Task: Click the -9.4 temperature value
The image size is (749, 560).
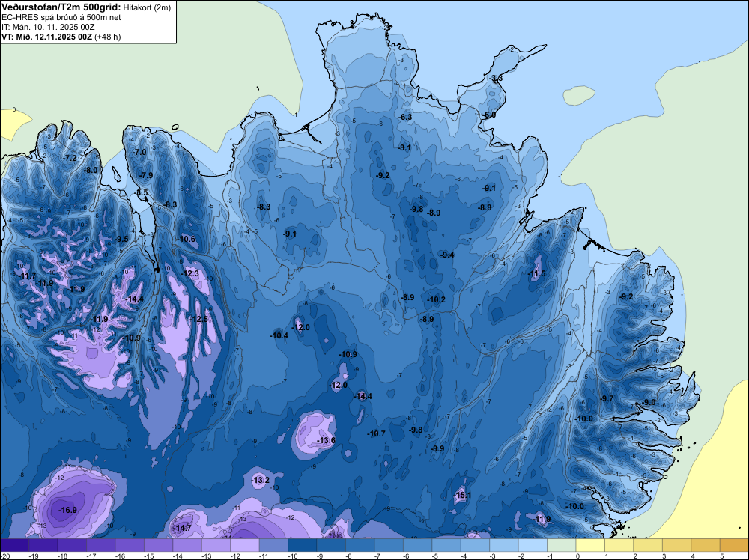Action: pos(447,255)
